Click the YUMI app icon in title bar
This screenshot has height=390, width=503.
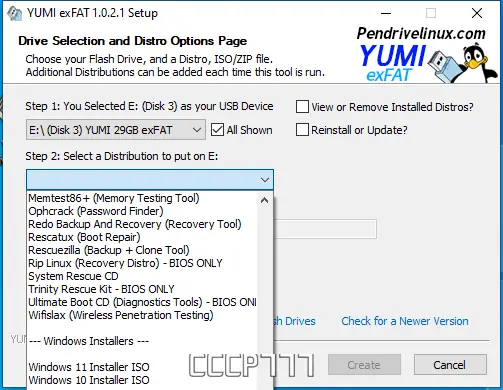click(x=15, y=14)
